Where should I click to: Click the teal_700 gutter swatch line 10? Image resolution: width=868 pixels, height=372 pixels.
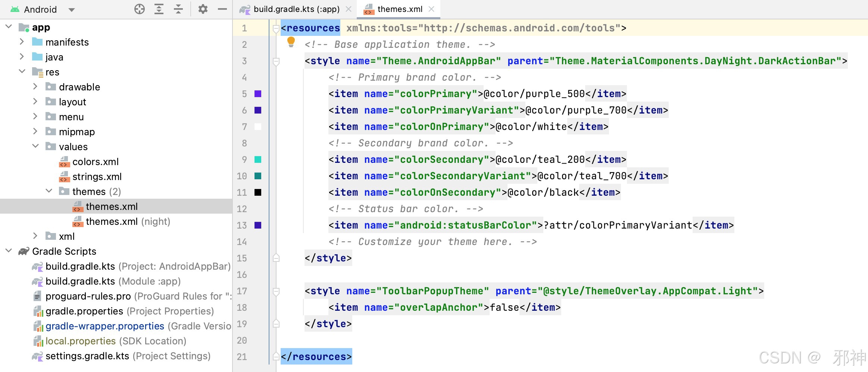258,176
